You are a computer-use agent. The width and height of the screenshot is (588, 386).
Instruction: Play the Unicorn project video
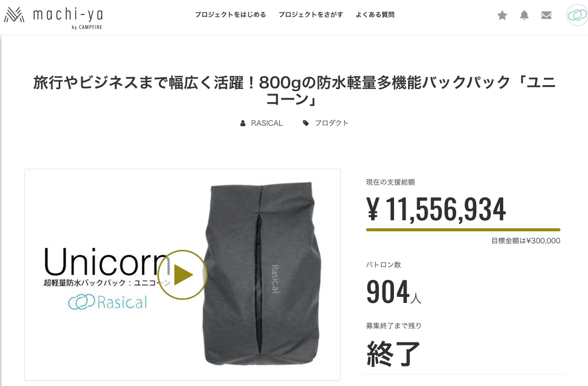click(x=182, y=274)
